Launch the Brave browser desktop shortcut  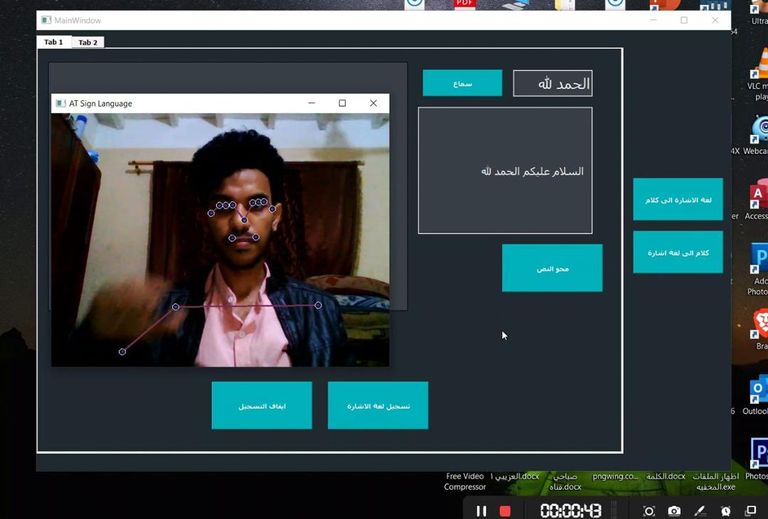pyautogui.click(x=760, y=328)
